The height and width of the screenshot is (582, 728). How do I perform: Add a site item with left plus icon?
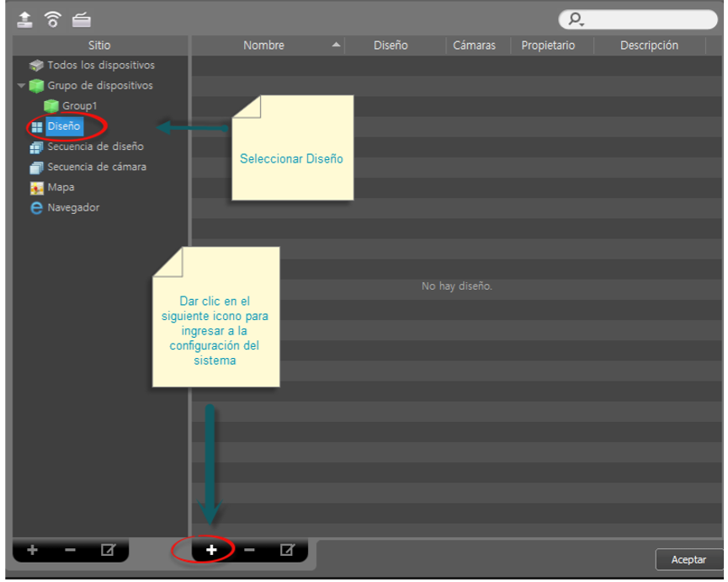pos(32,550)
